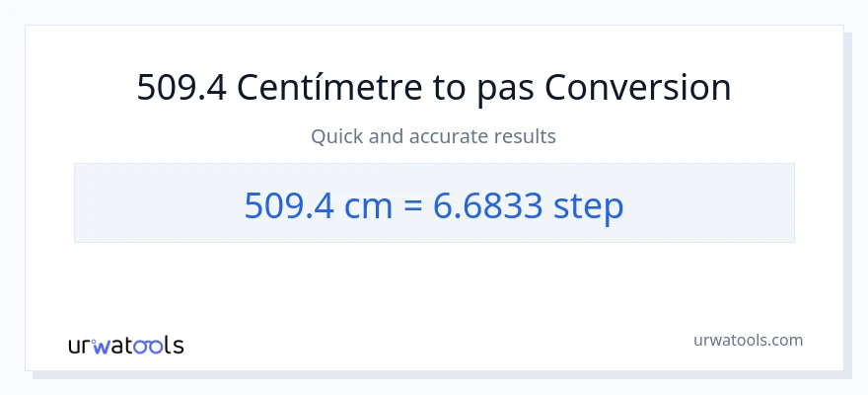Image resolution: width=868 pixels, height=395 pixels.
Task: Click the "509.4 Centímetre to pas Conversion" heading
Action: point(434,88)
